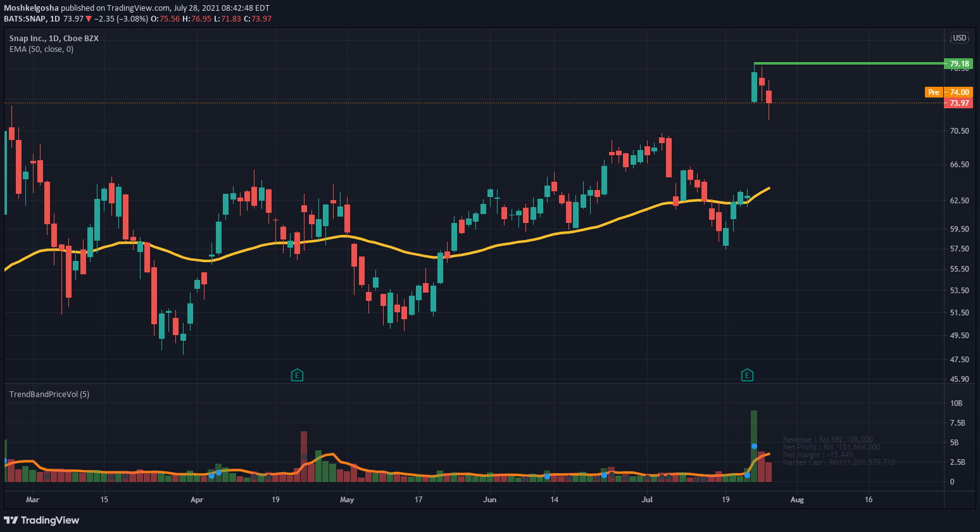This screenshot has width=980, height=532.
Task: Click the May date label
Action: tap(347, 500)
